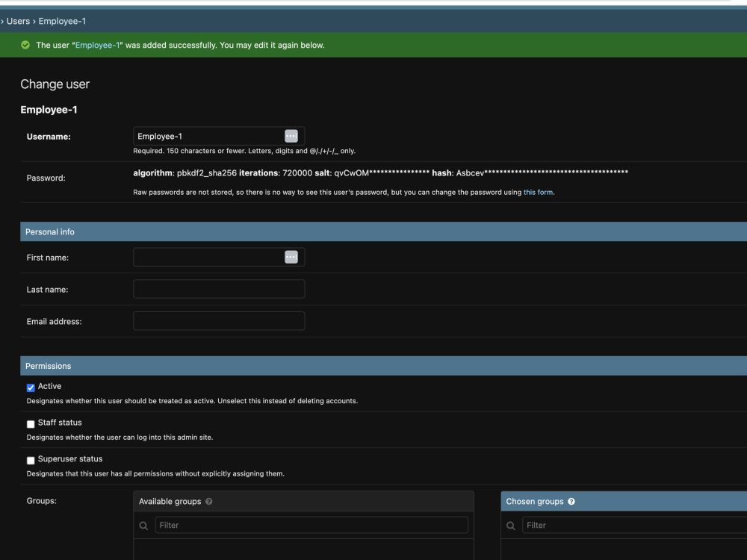Click the 'iterations: 720000' text
The height and width of the screenshot is (560, 747).
(276, 173)
